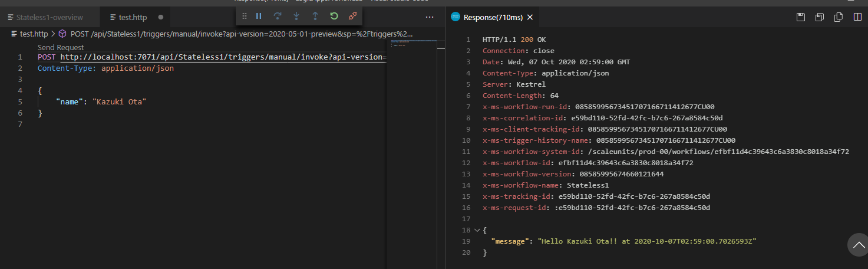
Task: Click the debug Step Over icon
Action: (x=278, y=16)
